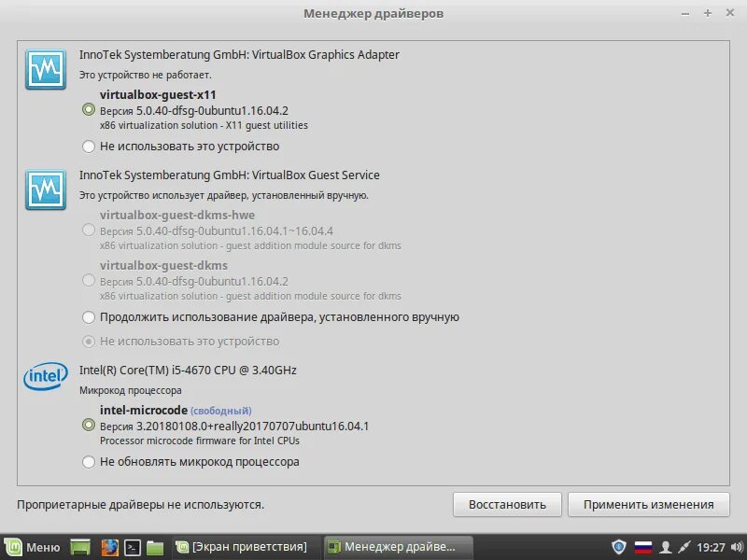The image size is (747, 560).
Task: Select 'Не использовать это устройство' for Graphics Adapter
Action: click(x=89, y=147)
